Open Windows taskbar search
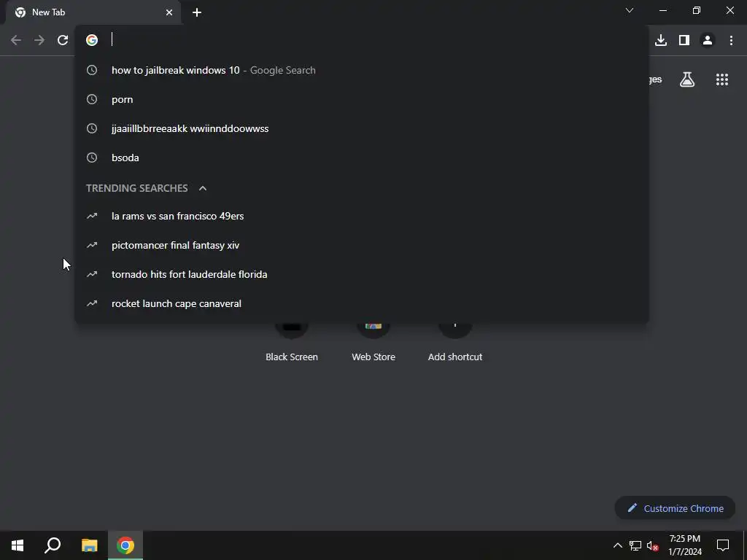 click(x=53, y=545)
